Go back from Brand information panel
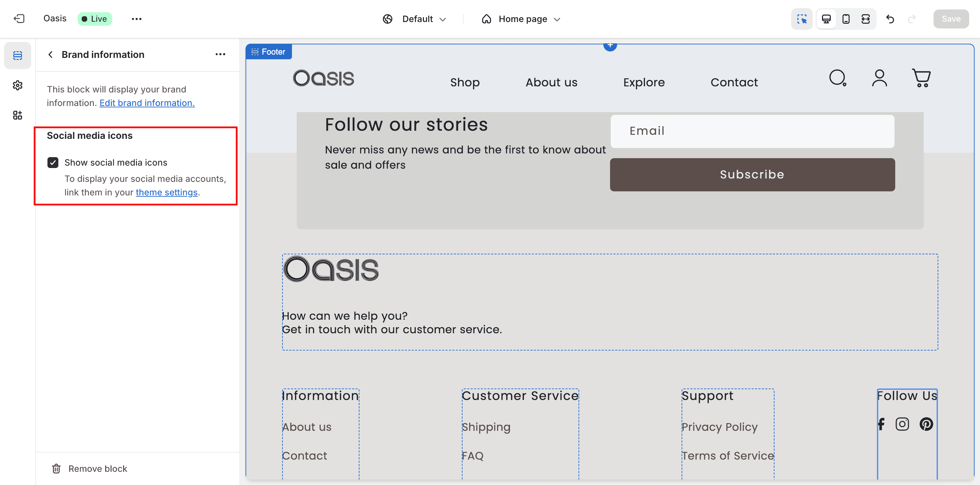This screenshot has width=980, height=485. pos(51,54)
